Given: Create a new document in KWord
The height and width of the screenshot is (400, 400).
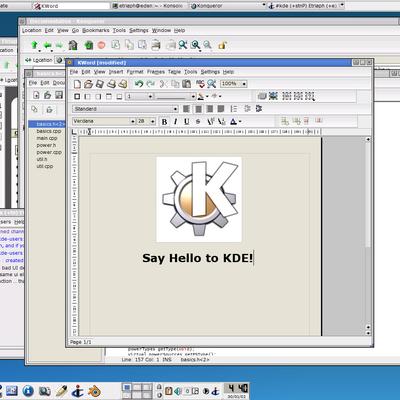Looking at the screenshot, I should 77,84.
